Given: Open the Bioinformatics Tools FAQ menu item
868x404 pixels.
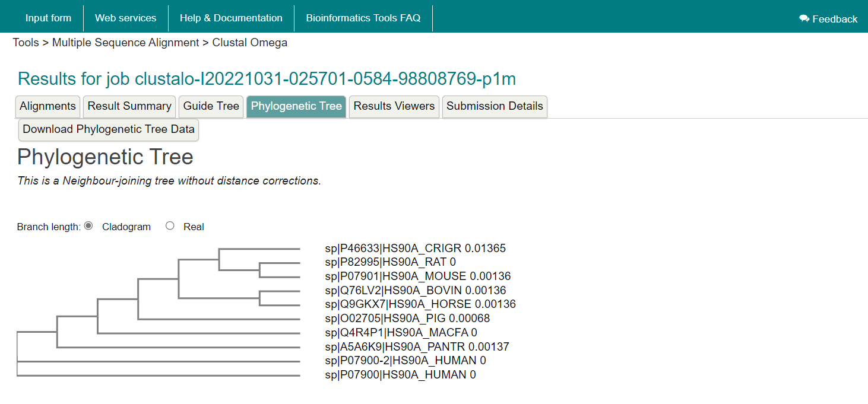Looking at the screenshot, I should point(363,18).
